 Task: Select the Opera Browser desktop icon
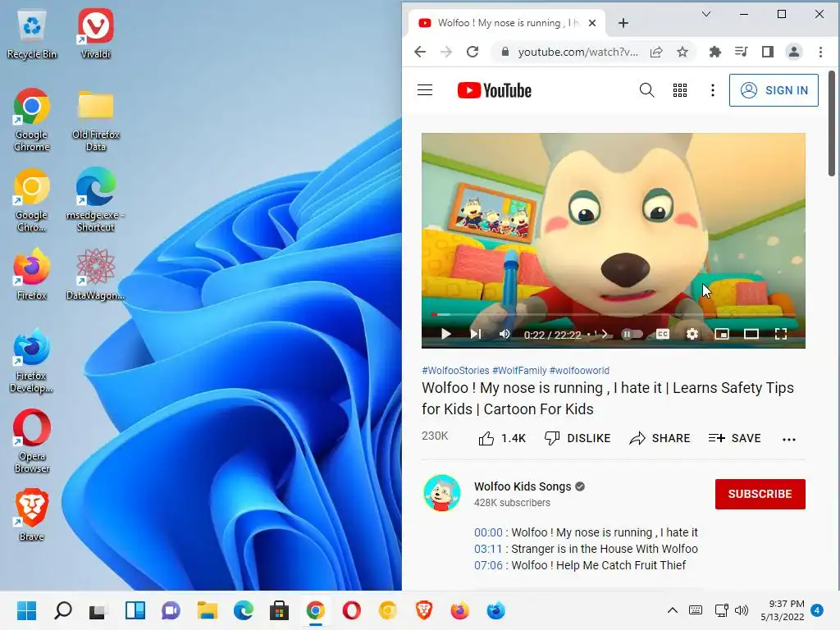tap(32, 441)
